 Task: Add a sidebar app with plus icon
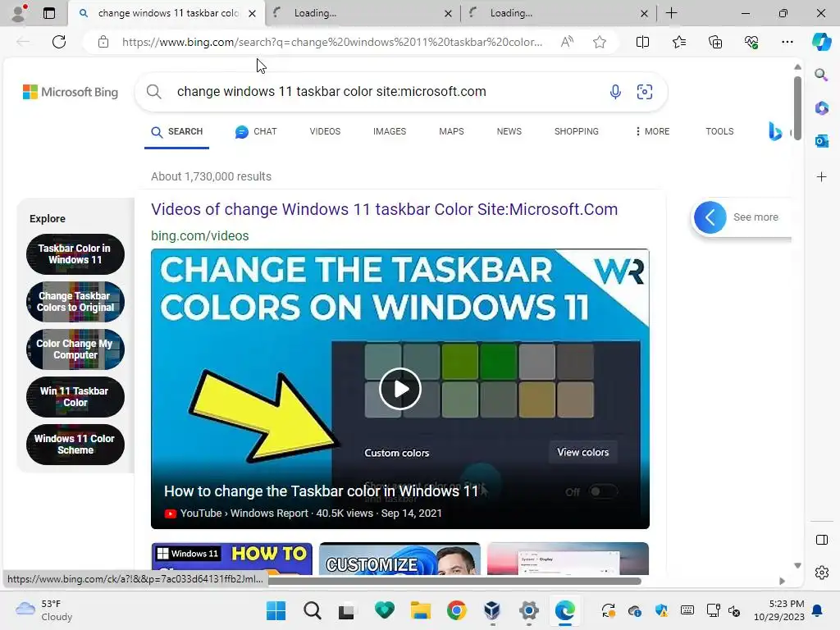pos(821,177)
